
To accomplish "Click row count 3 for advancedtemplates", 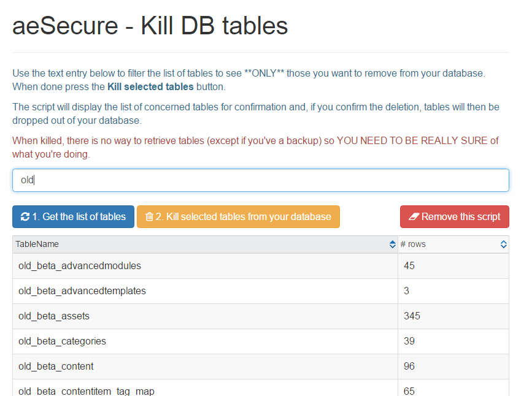I will pyautogui.click(x=406, y=291).
